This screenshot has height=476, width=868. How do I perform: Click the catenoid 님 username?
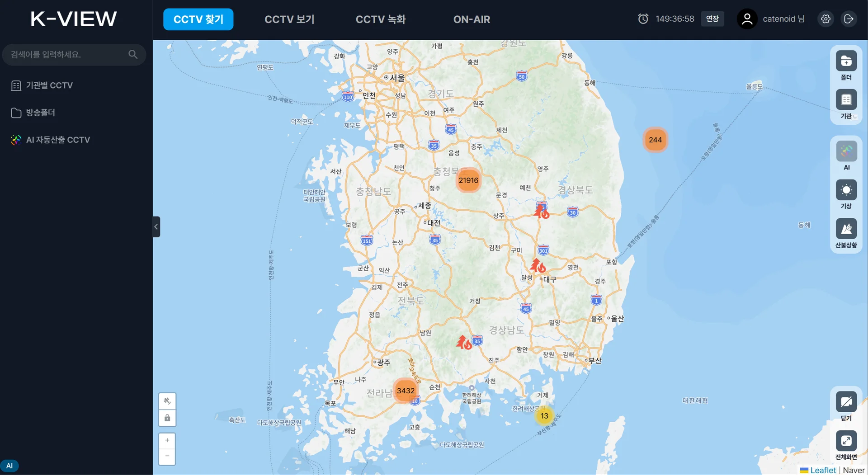(784, 19)
